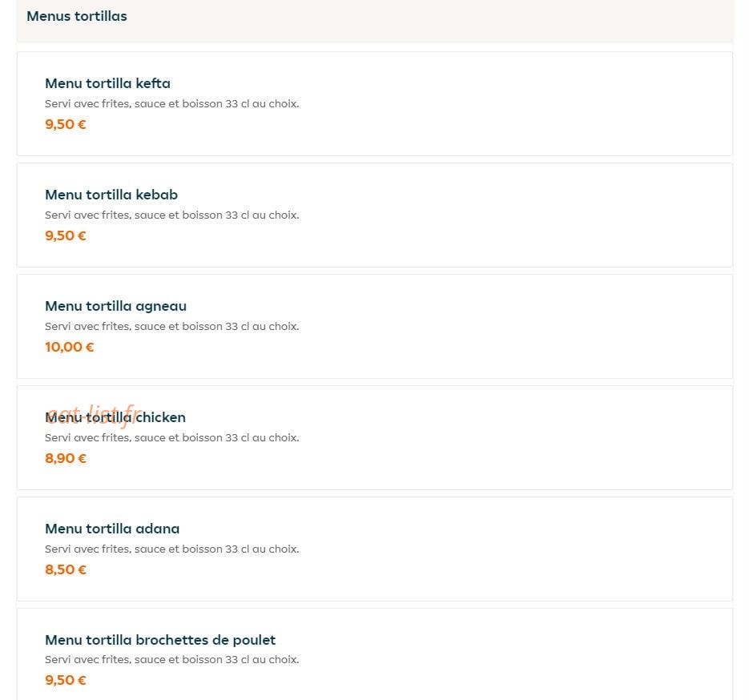Click the kefta menu 9,50 € price
This screenshot has width=749, height=700.
[x=66, y=124]
